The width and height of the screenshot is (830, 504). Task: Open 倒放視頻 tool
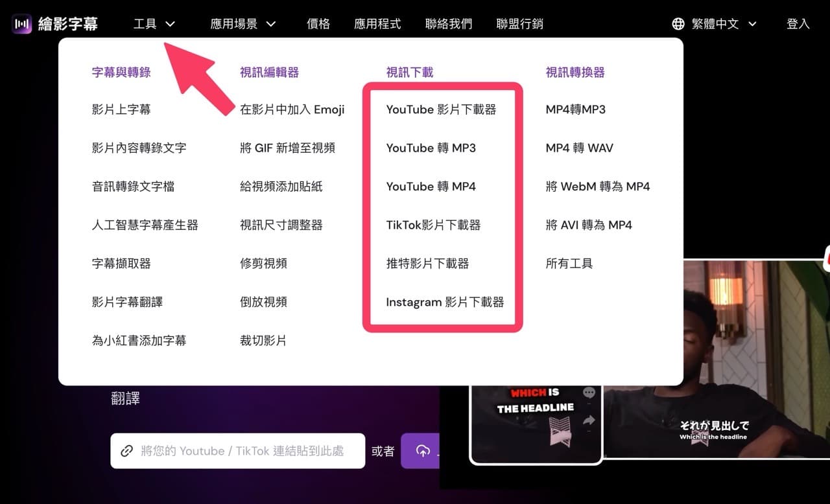coord(263,302)
